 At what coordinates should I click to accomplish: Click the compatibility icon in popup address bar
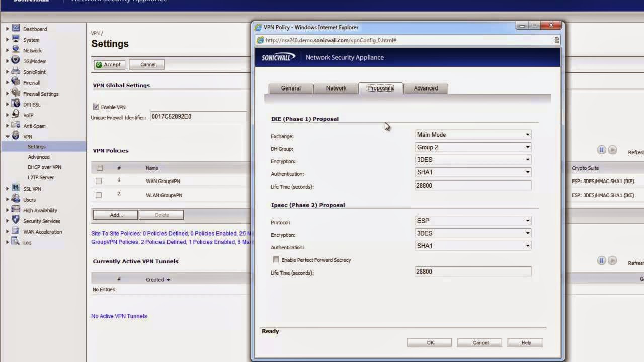coord(556,40)
